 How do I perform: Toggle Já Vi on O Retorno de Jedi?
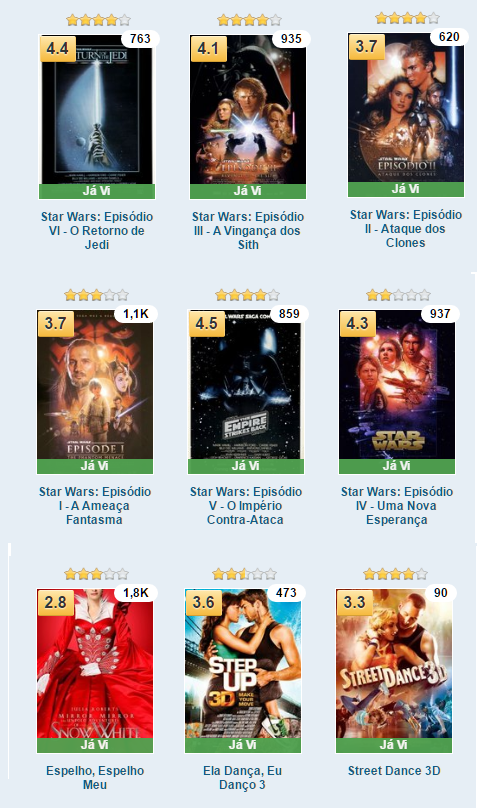click(x=97, y=191)
